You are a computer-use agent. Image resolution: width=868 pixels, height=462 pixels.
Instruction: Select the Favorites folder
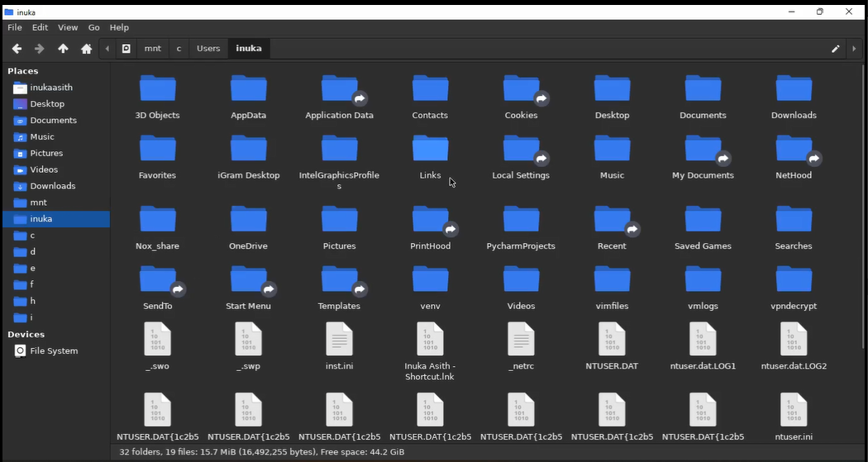tap(157, 158)
